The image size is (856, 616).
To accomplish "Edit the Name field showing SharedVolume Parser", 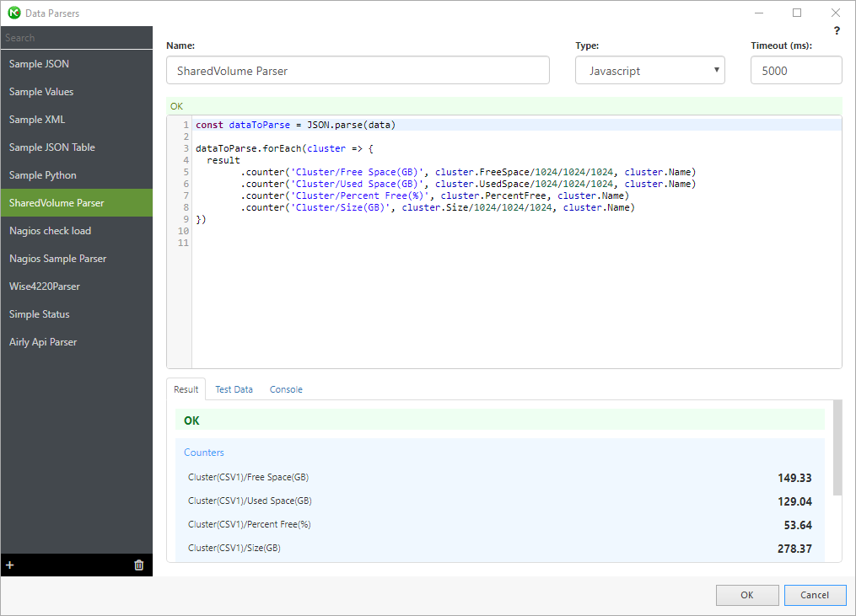I will [x=358, y=70].
